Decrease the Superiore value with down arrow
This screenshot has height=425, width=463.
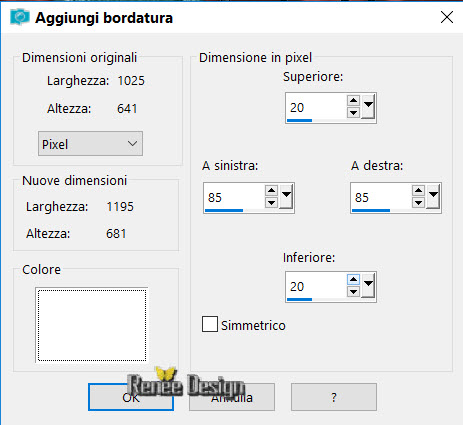click(x=353, y=113)
